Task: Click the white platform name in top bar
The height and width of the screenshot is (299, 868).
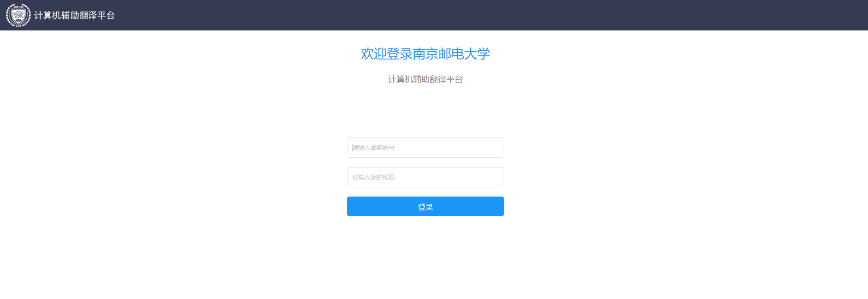Action: point(74,15)
